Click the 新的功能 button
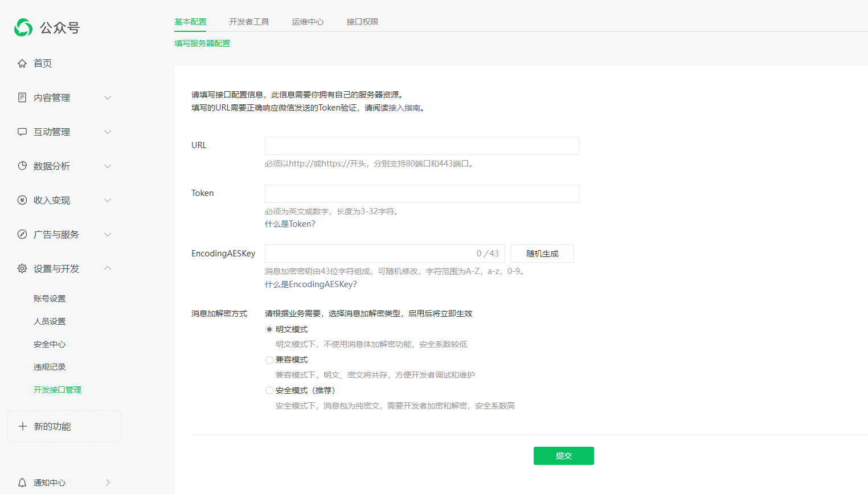Image resolution: width=868 pixels, height=494 pixels. click(64, 426)
